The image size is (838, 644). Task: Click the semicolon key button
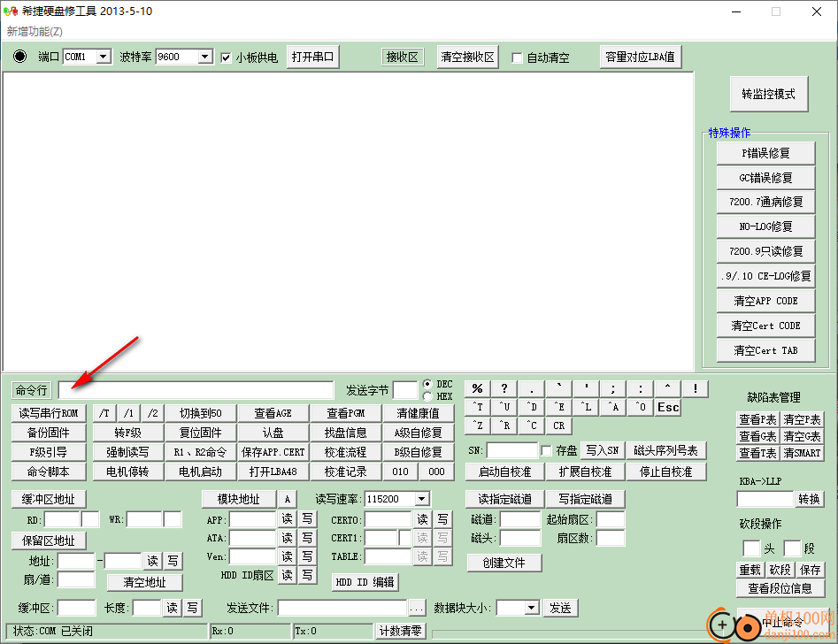pyautogui.click(x=613, y=389)
